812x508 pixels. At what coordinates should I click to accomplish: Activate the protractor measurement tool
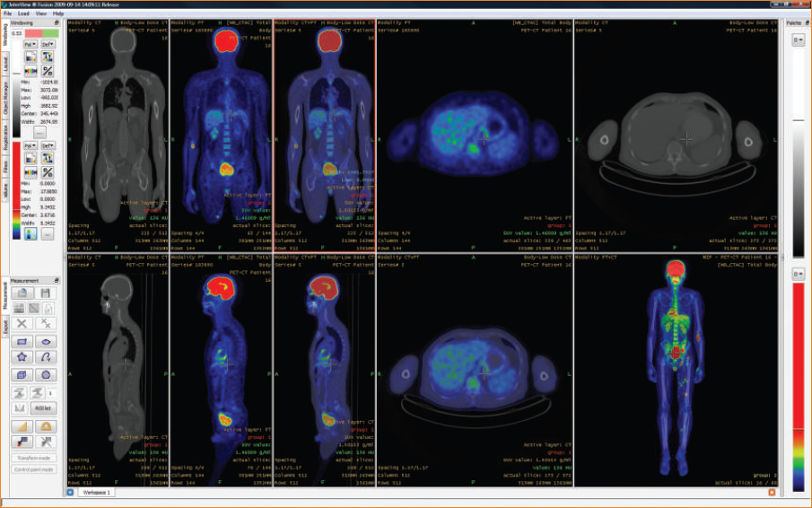[46, 426]
